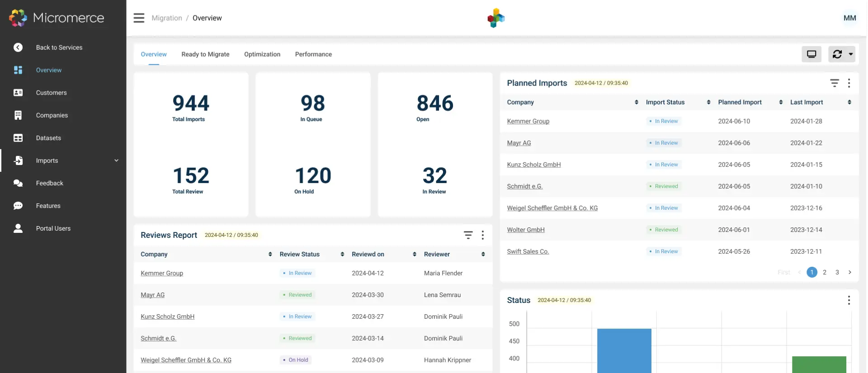This screenshot has width=868, height=373.
Task: Sort Reviews Report by Reviewer column
Action: 483,254
